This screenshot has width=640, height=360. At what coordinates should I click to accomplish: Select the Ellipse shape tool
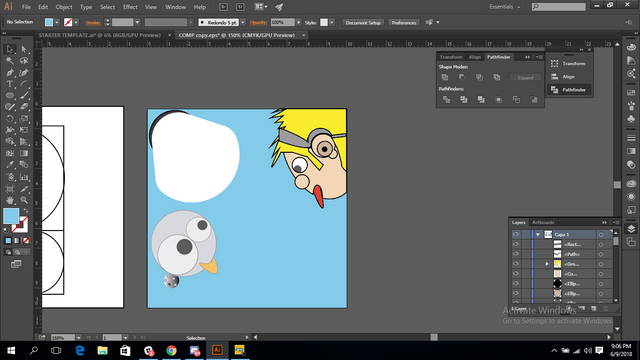[10, 96]
